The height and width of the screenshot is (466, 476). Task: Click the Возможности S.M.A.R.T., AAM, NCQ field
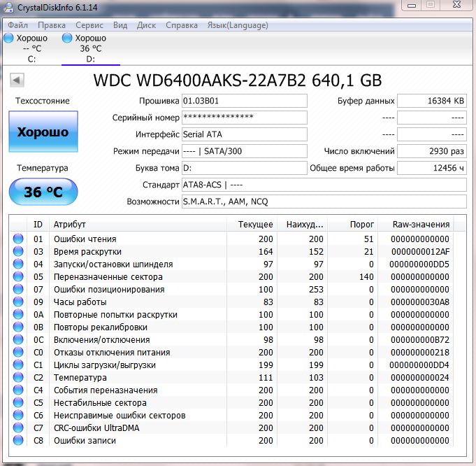(x=324, y=202)
